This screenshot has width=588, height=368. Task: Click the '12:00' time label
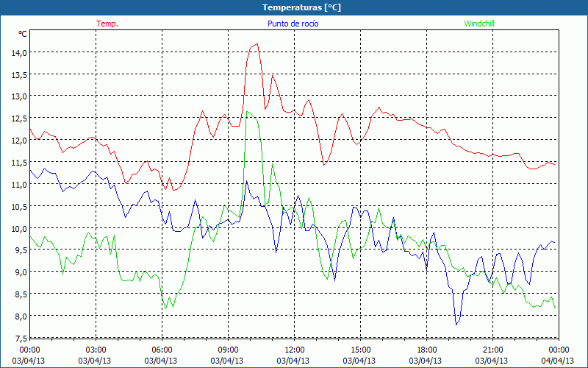click(295, 350)
